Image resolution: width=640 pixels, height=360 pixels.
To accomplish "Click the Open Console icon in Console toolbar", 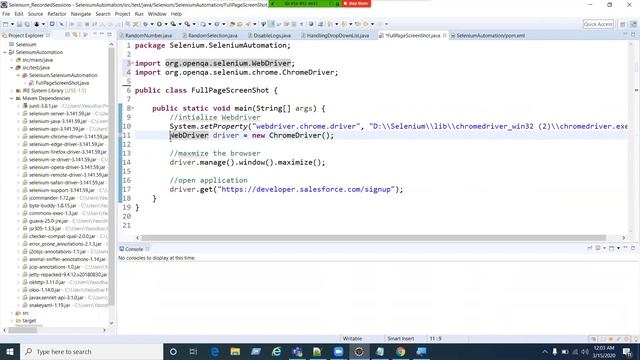I will tap(612, 248).
